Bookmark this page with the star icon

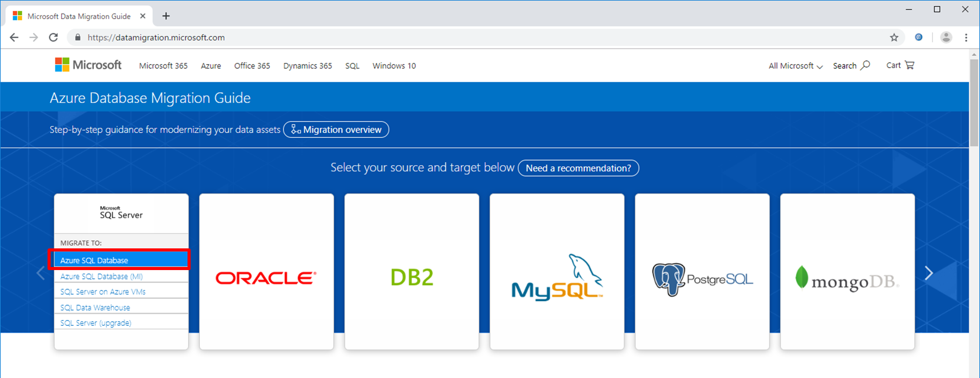pyautogui.click(x=894, y=37)
